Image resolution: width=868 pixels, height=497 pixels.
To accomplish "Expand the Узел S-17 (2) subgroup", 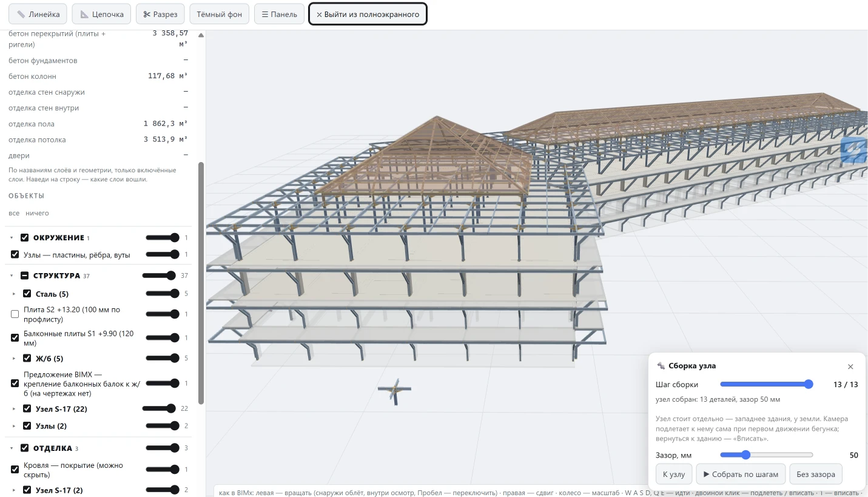I will pos(15,490).
